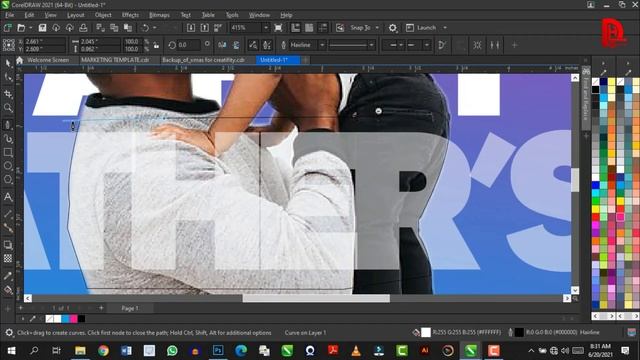This screenshot has height=360, width=640.
Task: Expand the Snap To dropdown
Action: click(x=377, y=28)
